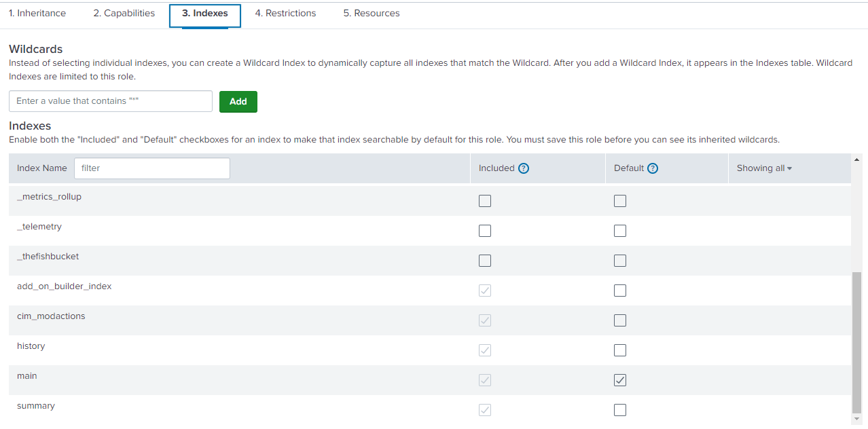This screenshot has width=868, height=429.
Task: Click the help icon beside Default
Action: click(x=653, y=168)
